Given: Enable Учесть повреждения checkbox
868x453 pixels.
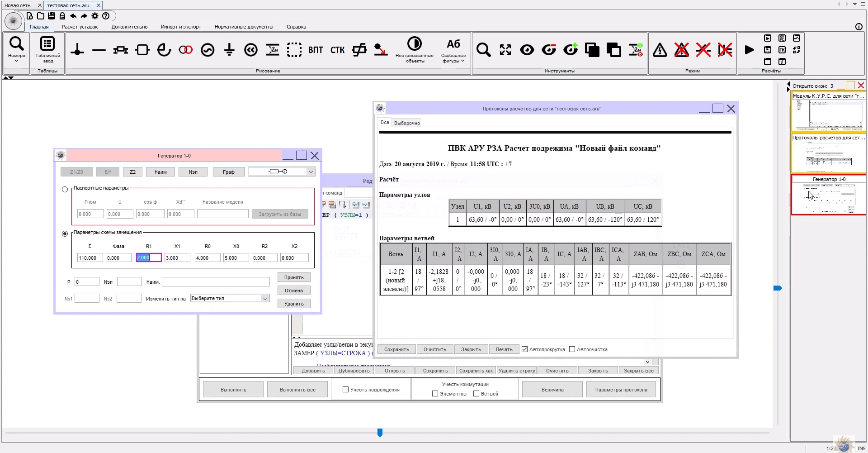Looking at the screenshot, I should 346,390.
